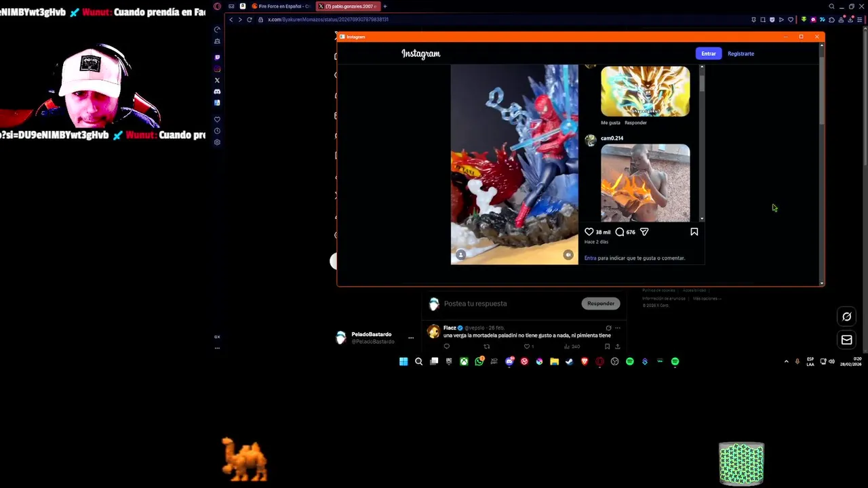Viewport: 868px width, 488px height.
Task: Click the x.com address bar URL
Action: tap(328, 20)
